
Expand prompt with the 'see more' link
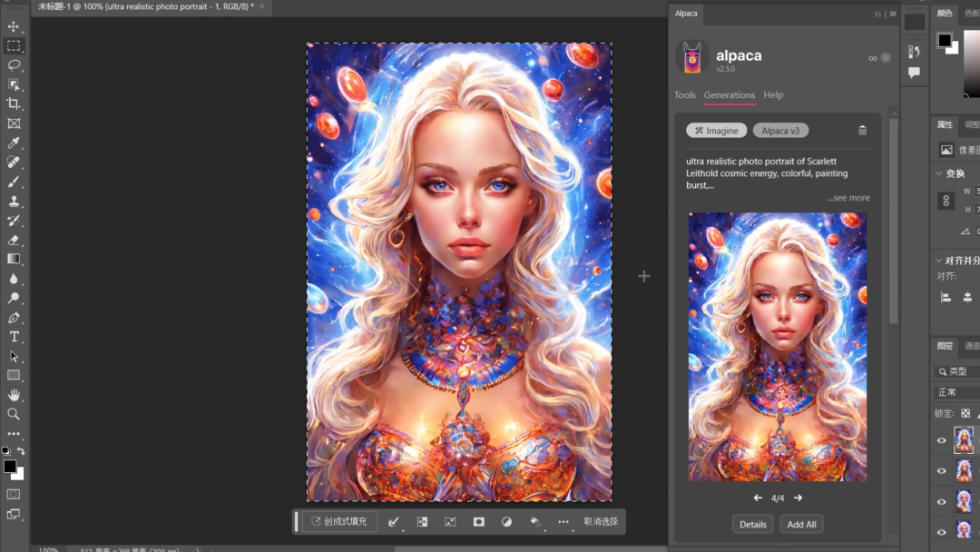pyautogui.click(x=848, y=198)
